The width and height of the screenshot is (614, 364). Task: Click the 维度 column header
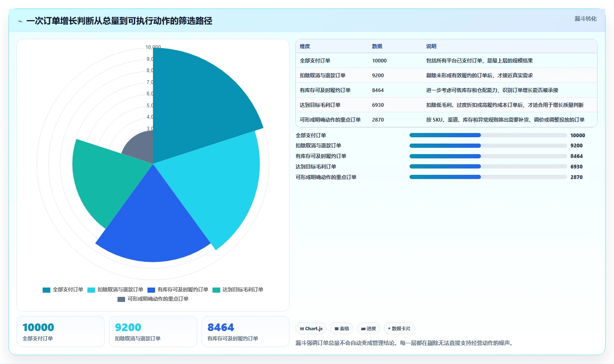tap(305, 46)
